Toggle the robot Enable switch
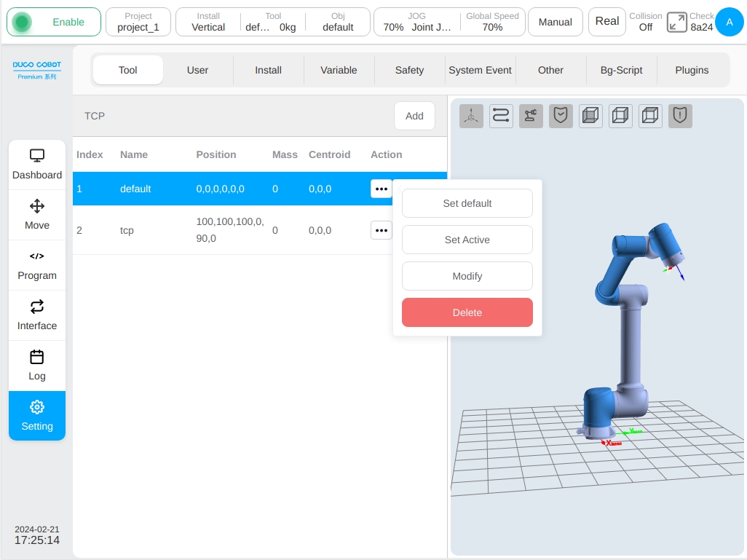This screenshot has width=747, height=560. (54, 22)
